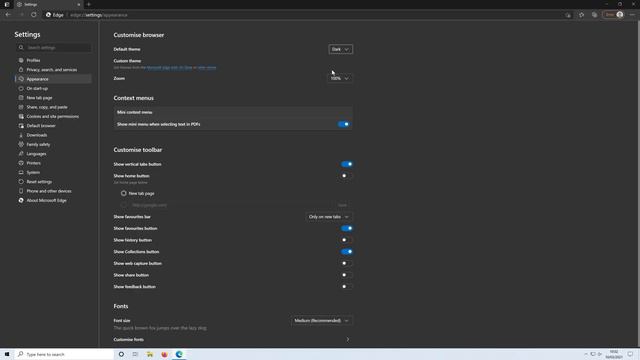Image resolution: width=640 pixels, height=360 pixels.
Task: Open the Zoom percentage dropdown
Action: click(x=340, y=78)
